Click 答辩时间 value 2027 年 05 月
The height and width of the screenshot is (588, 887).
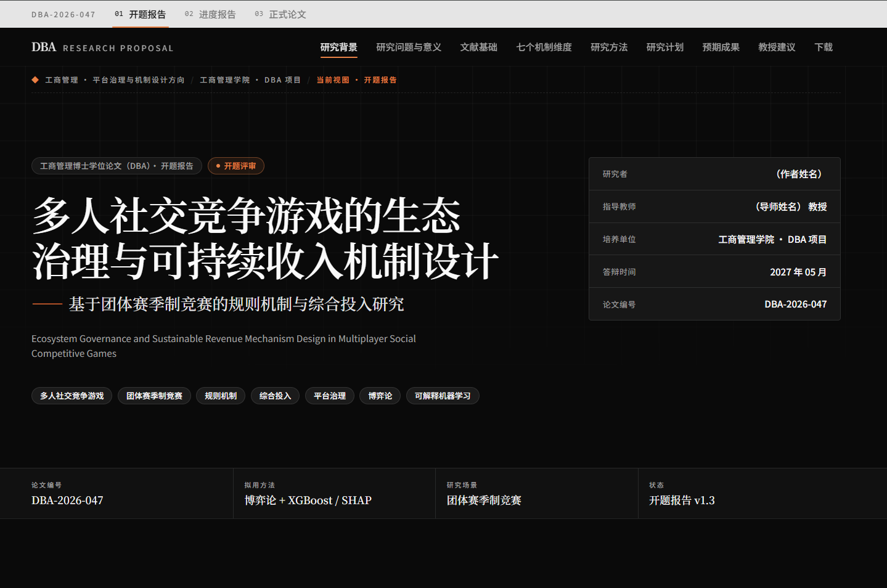click(x=798, y=272)
